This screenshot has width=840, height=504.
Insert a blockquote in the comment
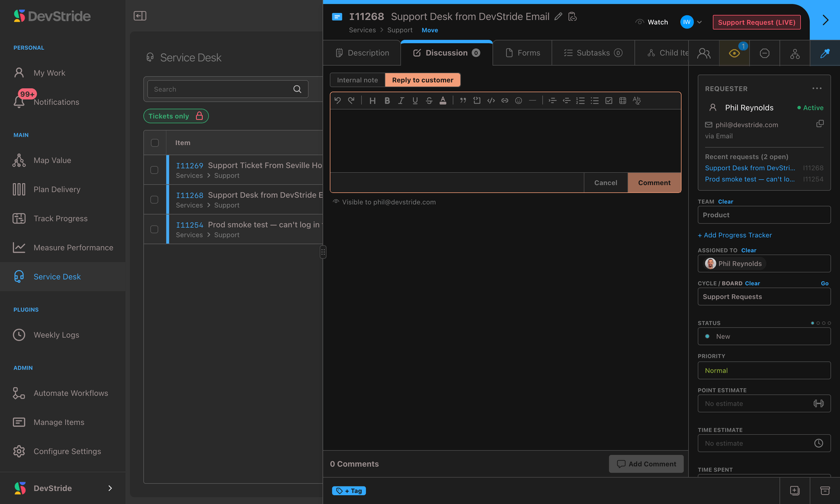463,101
